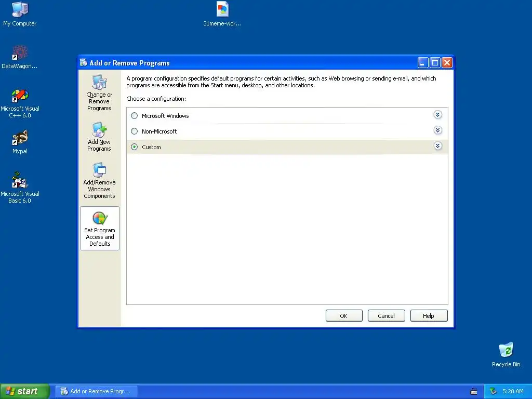Image resolution: width=532 pixels, height=399 pixels.
Task: Click the Cancel button
Action: tap(386, 315)
